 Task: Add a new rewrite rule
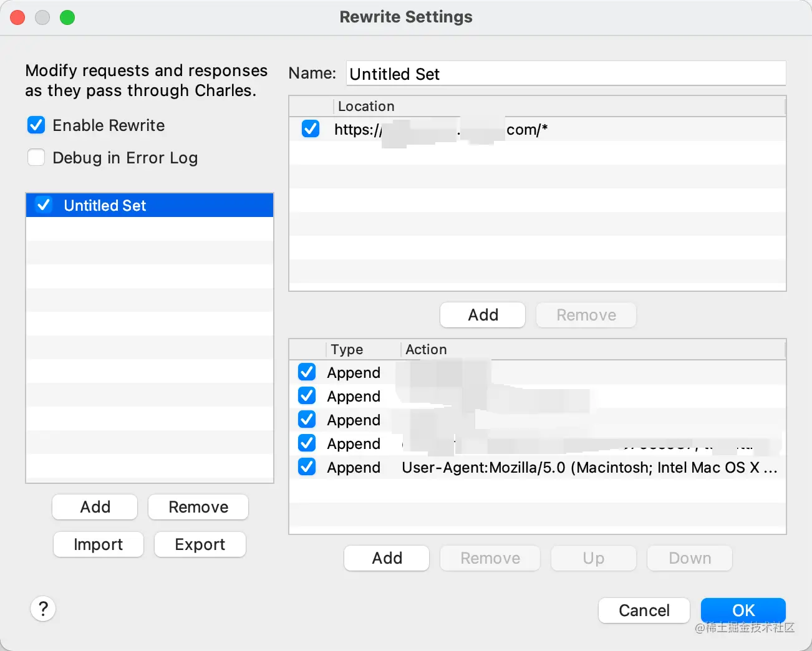pyautogui.click(x=387, y=558)
